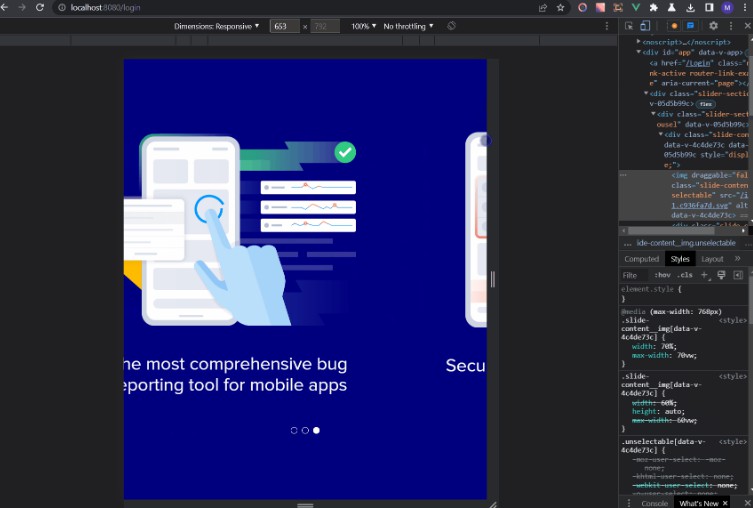Click the flex badge in DOM tree
This screenshot has width=753, height=508.
click(x=705, y=103)
